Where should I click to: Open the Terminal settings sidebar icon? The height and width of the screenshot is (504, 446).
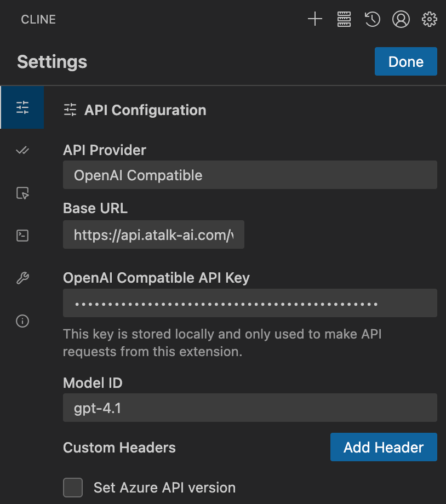(22, 236)
